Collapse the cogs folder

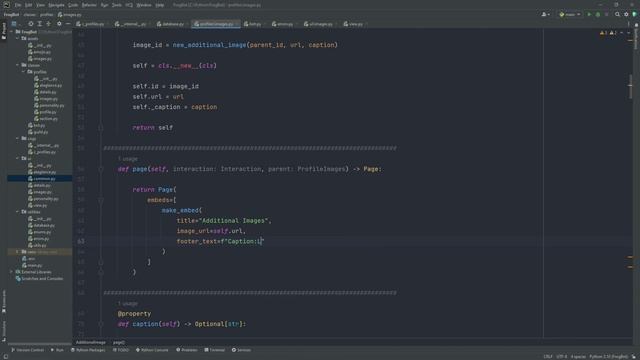[18, 138]
